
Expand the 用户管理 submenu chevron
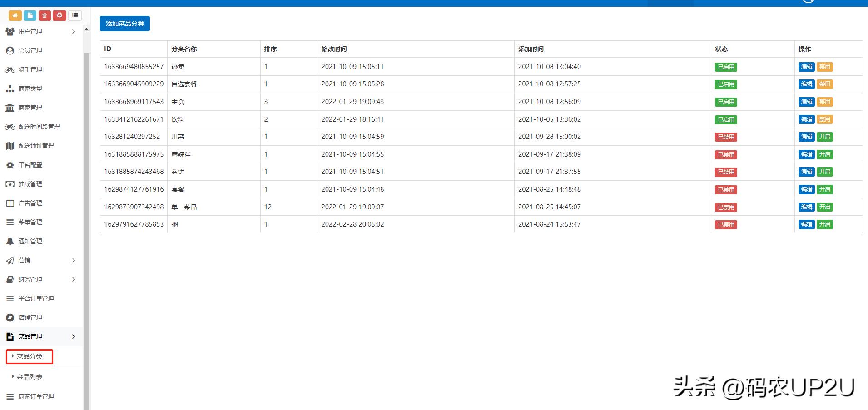point(74,31)
